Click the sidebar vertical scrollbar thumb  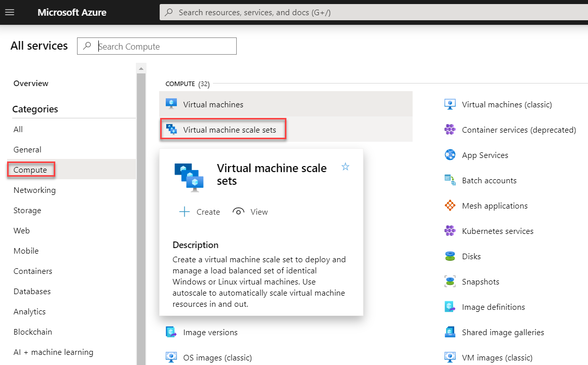click(x=141, y=219)
